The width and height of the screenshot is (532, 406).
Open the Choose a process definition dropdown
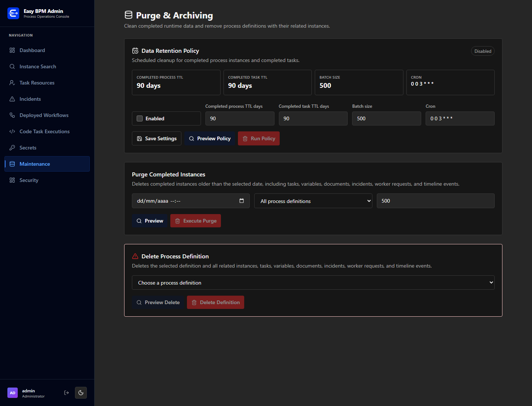[x=313, y=283]
